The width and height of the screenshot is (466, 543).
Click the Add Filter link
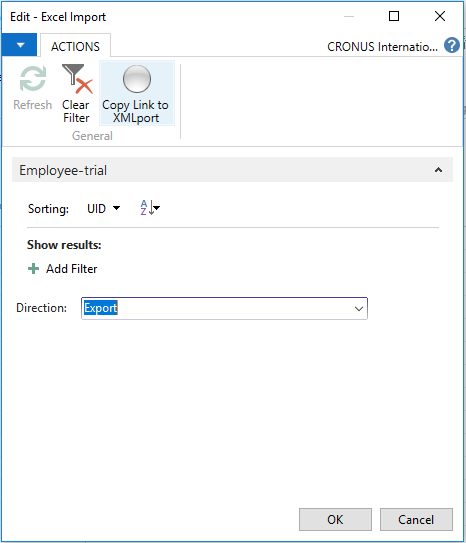coord(72,269)
